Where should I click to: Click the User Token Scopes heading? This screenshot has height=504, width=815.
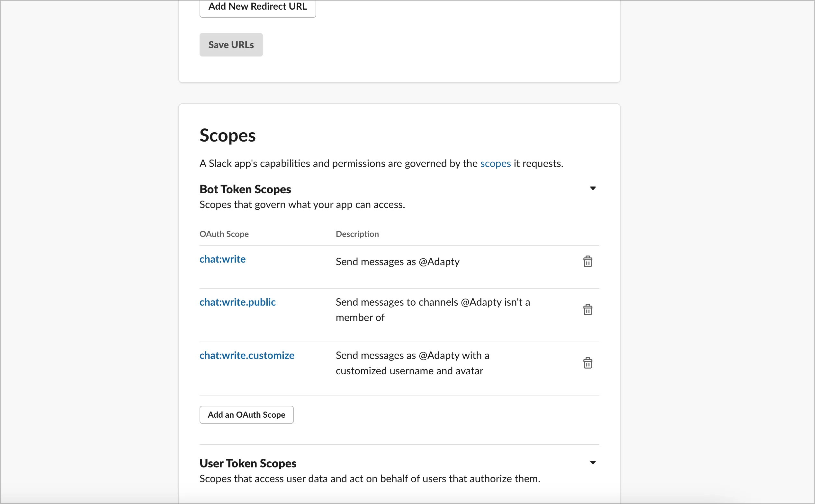pyautogui.click(x=247, y=463)
